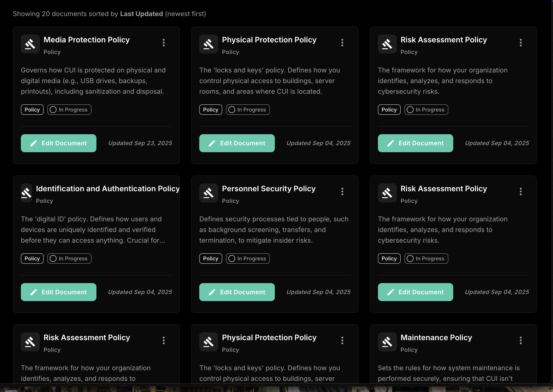This screenshot has height=392, width=553.
Task: Click the pencil icon in Identification and Authentication's Edit button
Action: [x=34, y=292]
